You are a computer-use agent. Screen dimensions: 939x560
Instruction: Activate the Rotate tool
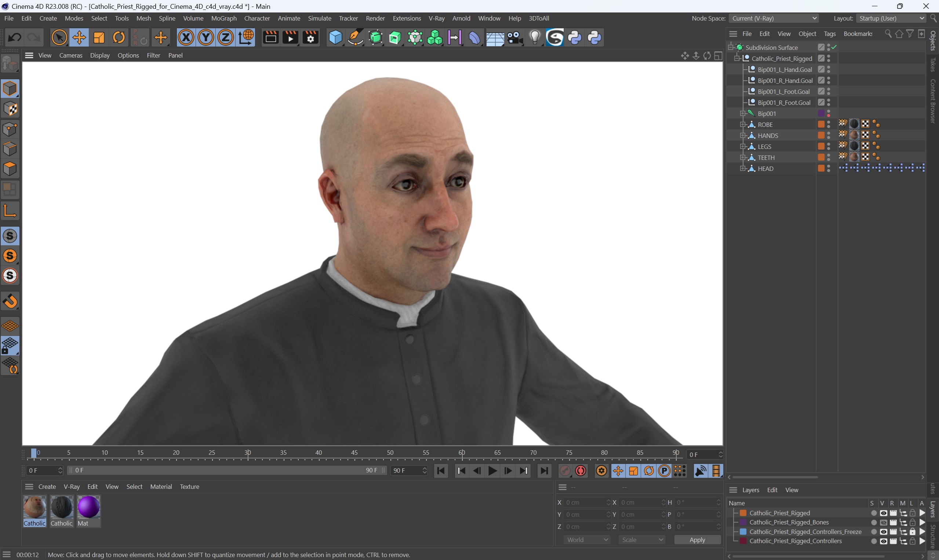click(x=119, y=37)
